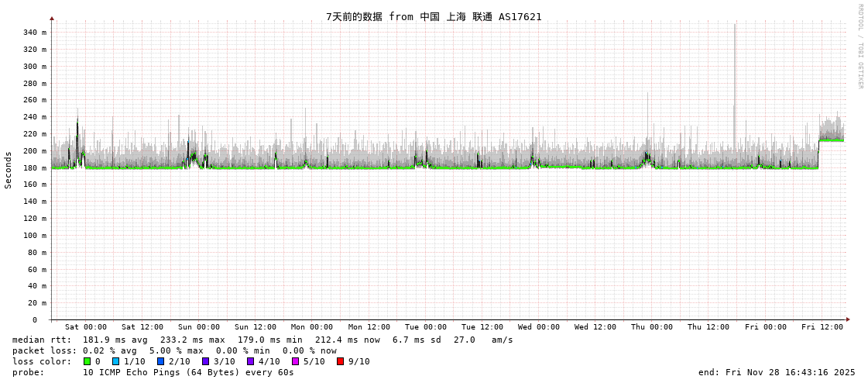Click the 340 m y-axis label
Screen dimensions: 868x383
(x=34, y=33)
